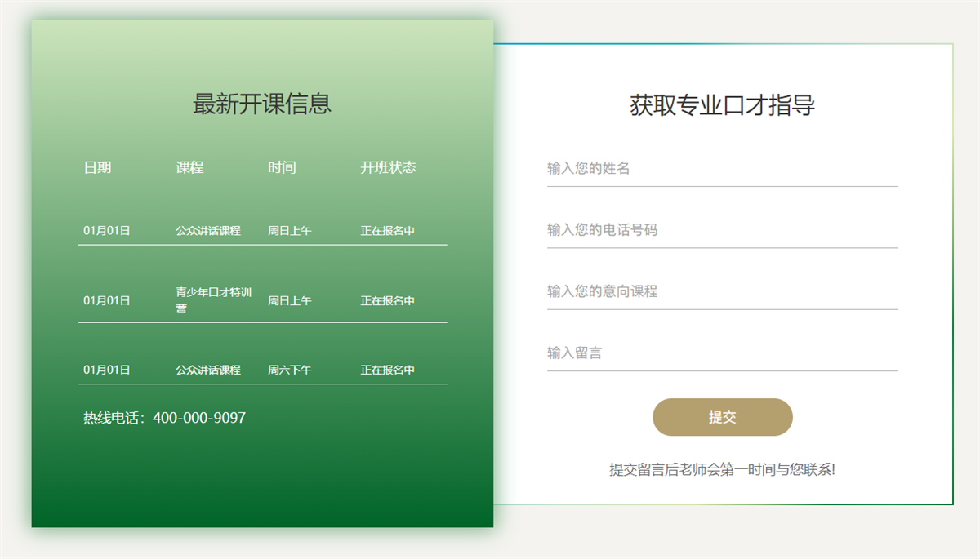The height and width of the screenshot is (559, 980).
Task: Click 01月01日 date in 青少年口才特训营 row
Action: 107,300
